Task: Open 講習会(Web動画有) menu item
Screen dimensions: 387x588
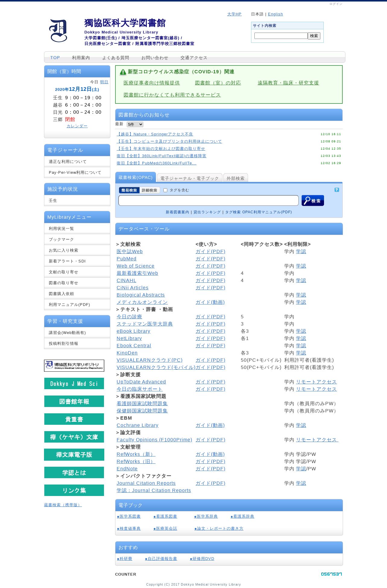Action: point(77,333)
